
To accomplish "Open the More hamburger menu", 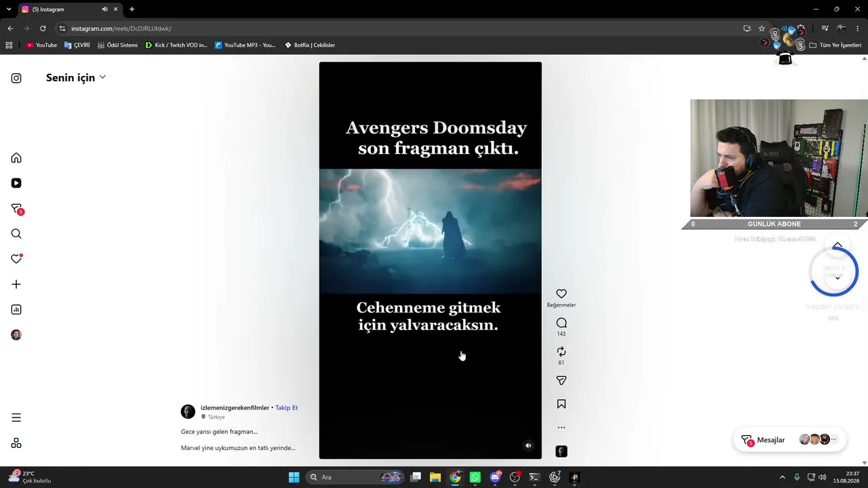I will pos(16,418).
